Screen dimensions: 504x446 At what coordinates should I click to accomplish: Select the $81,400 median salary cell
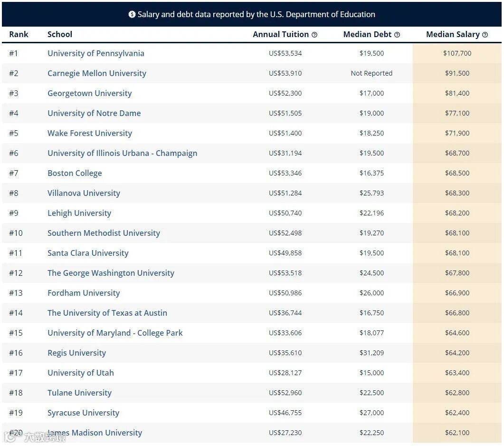click(457, 93)
